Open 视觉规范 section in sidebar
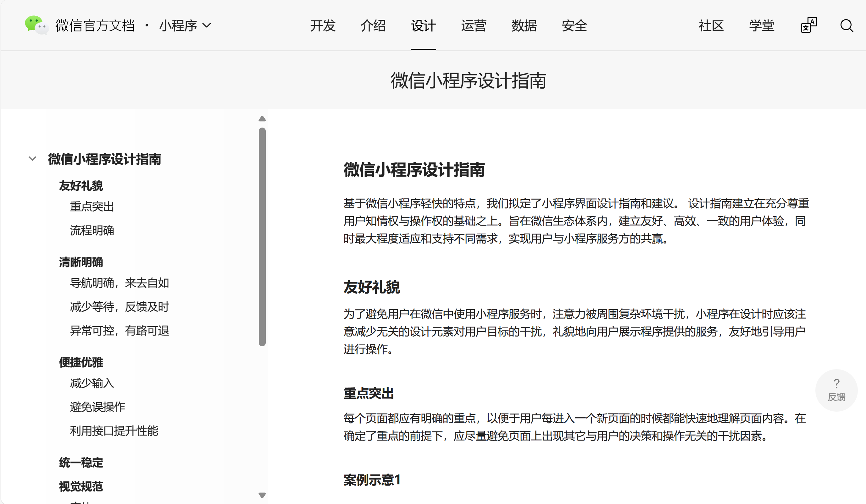This screenshot has height=504, width=866. [81, 486]
